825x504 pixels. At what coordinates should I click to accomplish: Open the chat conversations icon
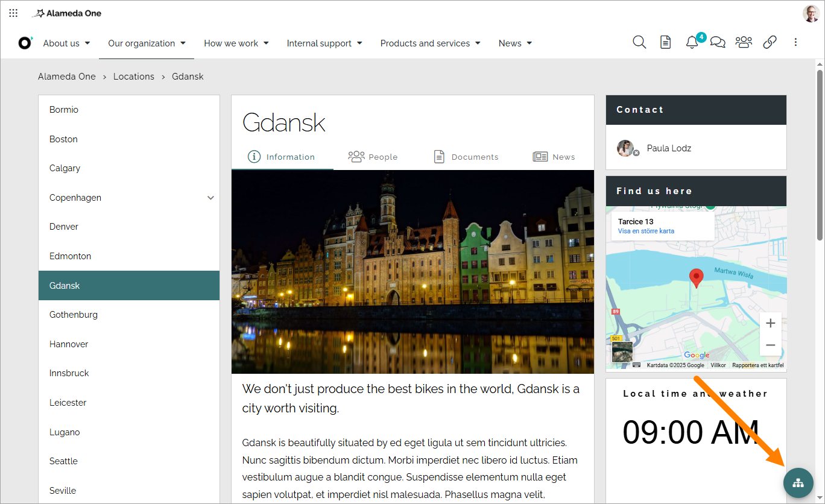(718, 42)
